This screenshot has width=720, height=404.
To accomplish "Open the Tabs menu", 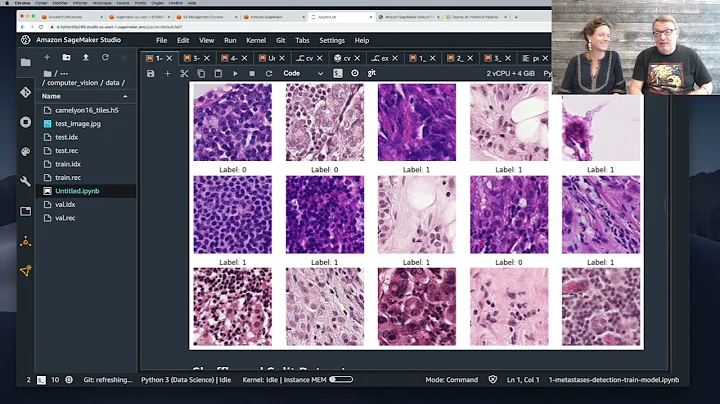I will point(302,40).
